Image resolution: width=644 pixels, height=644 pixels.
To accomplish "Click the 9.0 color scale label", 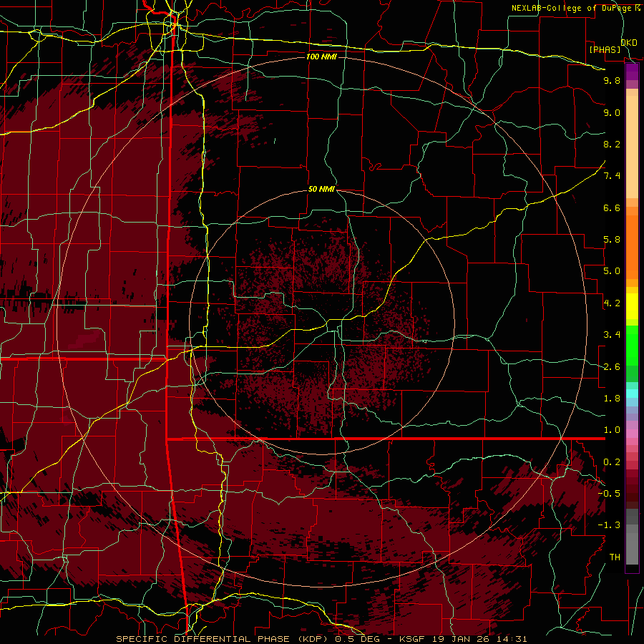I will (x=612, y=112).
